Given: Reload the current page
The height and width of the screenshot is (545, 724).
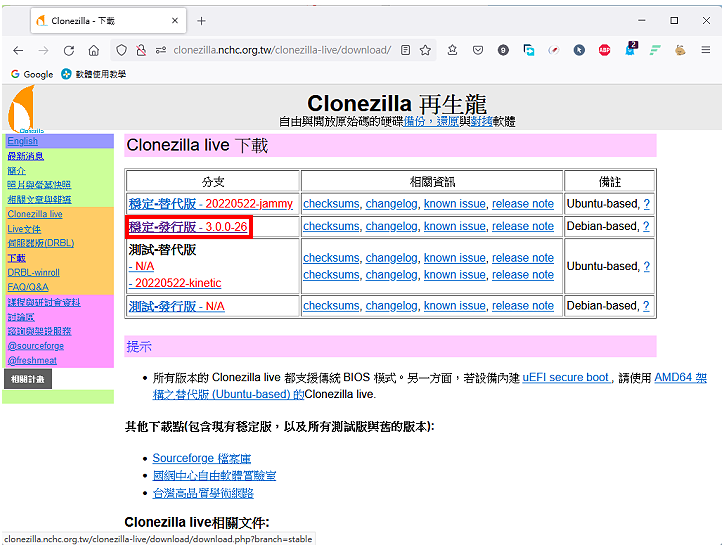Looking at the screenshot, I should coord(69,50).
